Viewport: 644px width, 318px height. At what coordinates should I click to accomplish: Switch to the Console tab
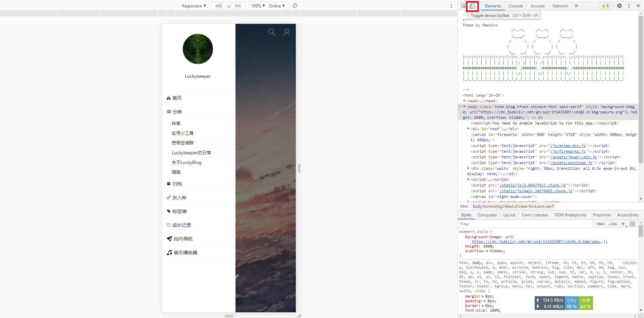click(516, 6)
